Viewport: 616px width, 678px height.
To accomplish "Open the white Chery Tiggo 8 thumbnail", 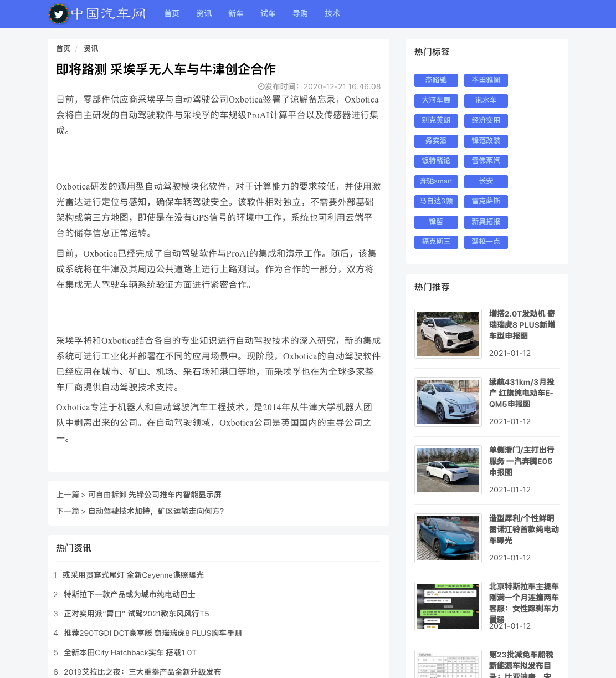I will tap(448, 334).
